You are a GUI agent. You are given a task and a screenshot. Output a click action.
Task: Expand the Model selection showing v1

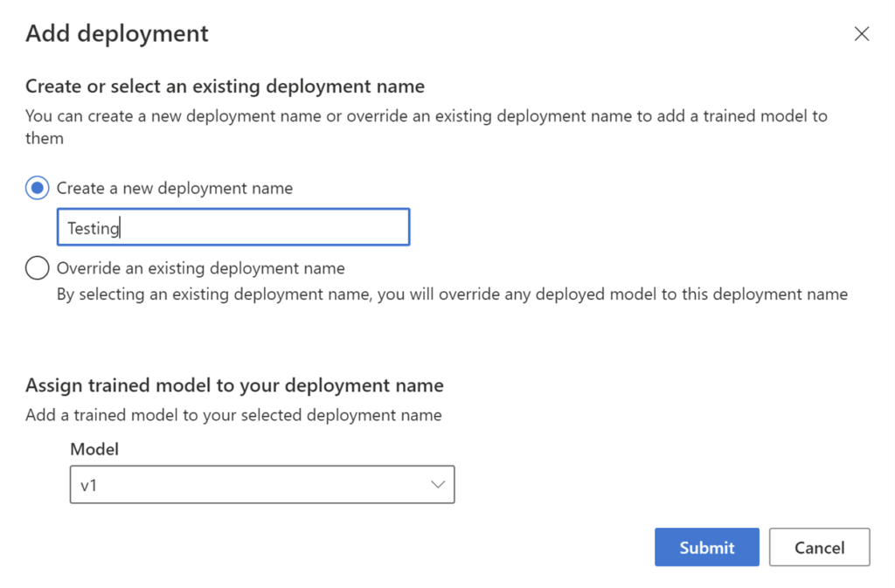262,484
